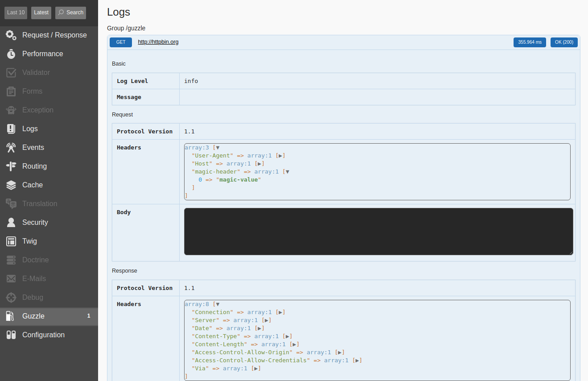The height and width of the screenshot is (381, 588).
Task: Select the Logs panel icon
Action: pos(11,128)
